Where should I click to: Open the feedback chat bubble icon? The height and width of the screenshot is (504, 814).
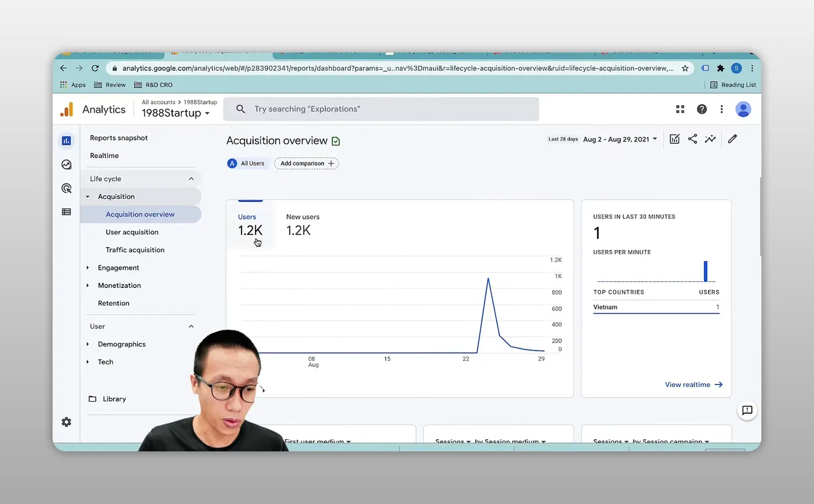click(747, 410)
